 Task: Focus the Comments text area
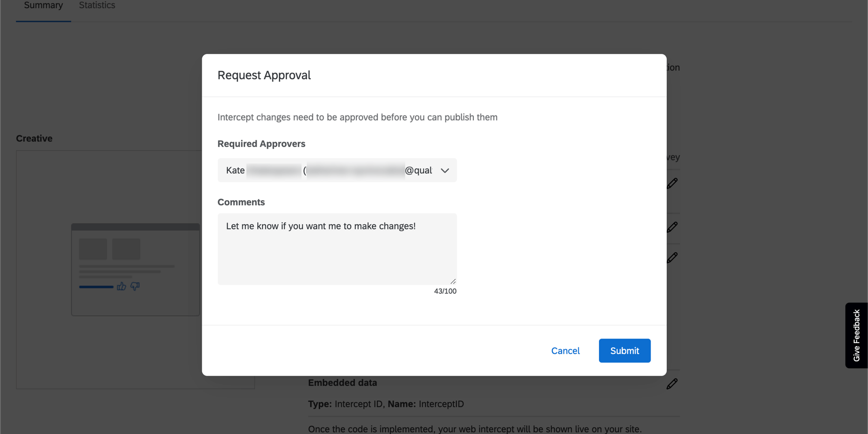[336, 249]
